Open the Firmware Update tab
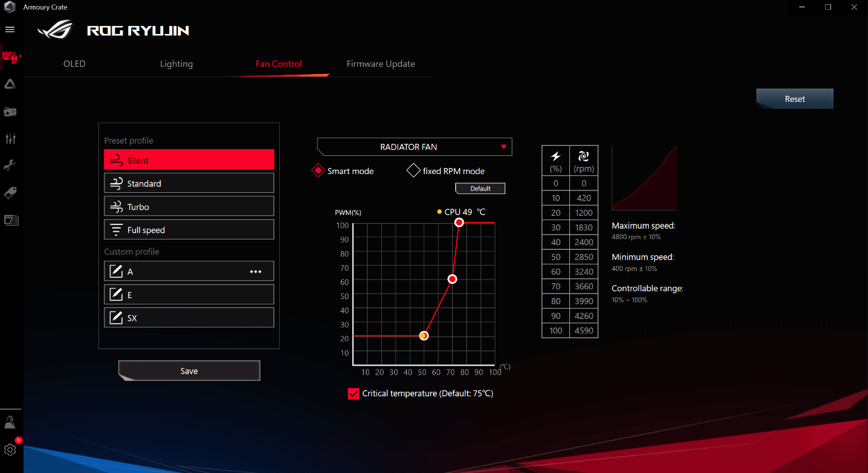 (x=381, y=64)
